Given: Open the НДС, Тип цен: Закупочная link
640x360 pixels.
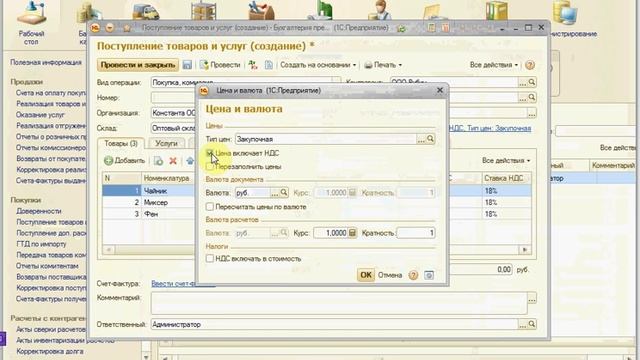Looking at the screenshot, I should tap(490, 128).
